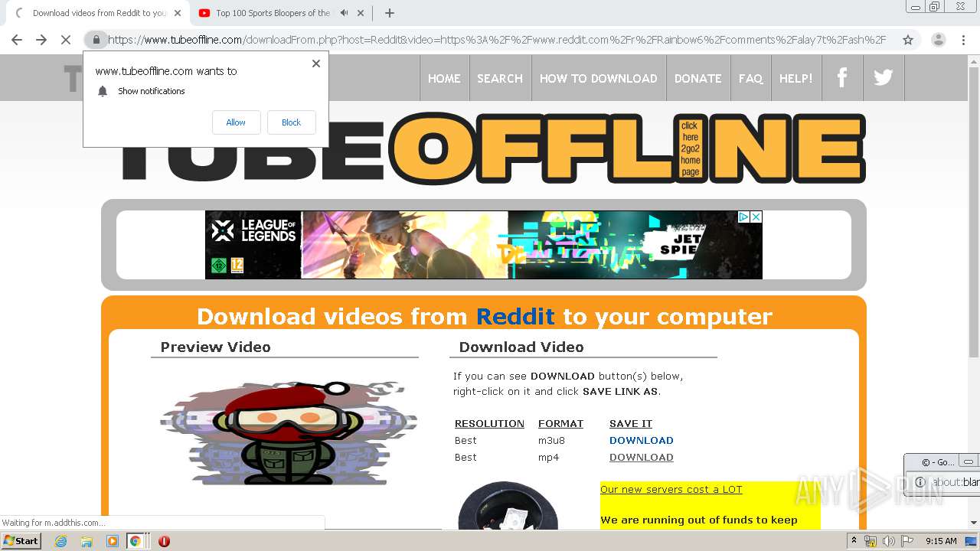980x551 pixels.
Task: Click the padlock site info icon
Action: click(x=96, y=40)
